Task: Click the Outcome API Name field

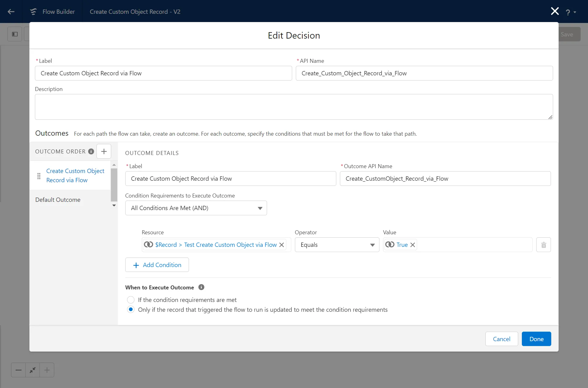Action: [x=445, y=179]
